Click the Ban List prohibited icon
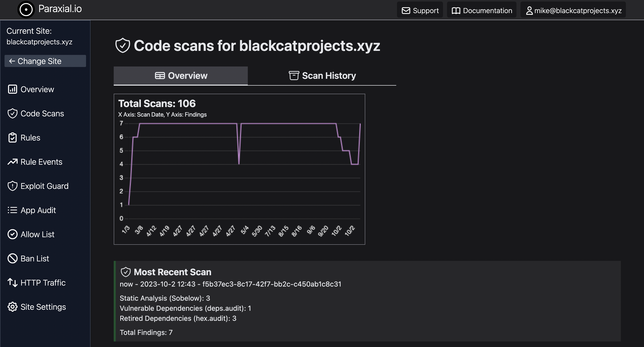Viewport: 644px width, 347px height. point(12,258)
